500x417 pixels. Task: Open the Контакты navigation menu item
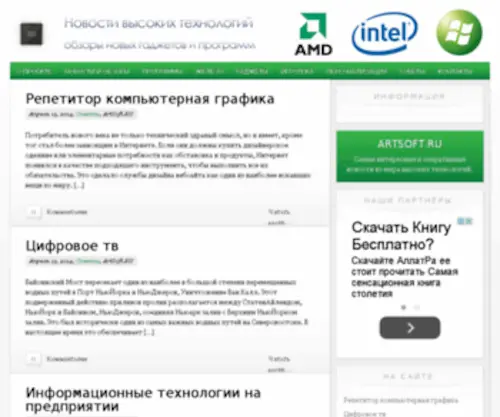pyautogui.click(x=455, y=71)
